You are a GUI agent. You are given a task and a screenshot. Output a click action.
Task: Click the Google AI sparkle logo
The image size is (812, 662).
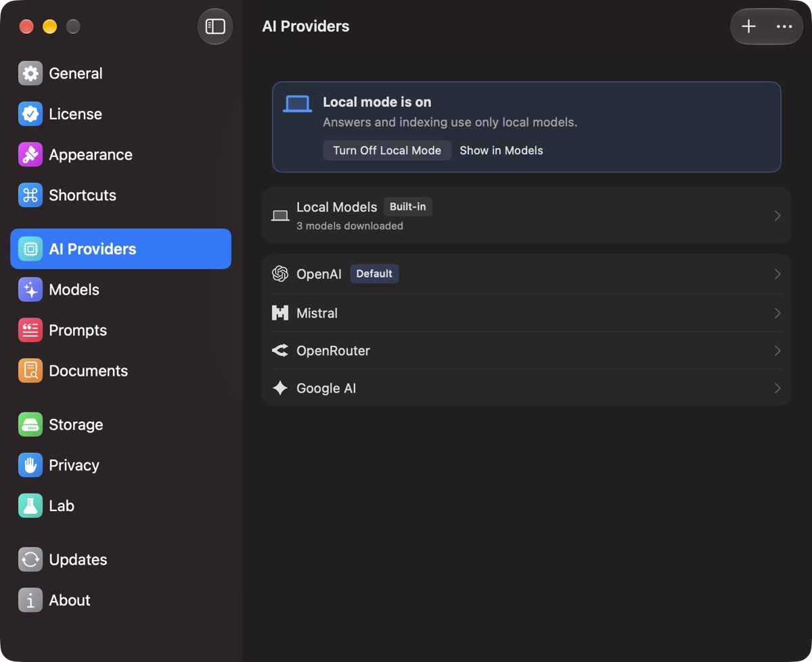280,388
